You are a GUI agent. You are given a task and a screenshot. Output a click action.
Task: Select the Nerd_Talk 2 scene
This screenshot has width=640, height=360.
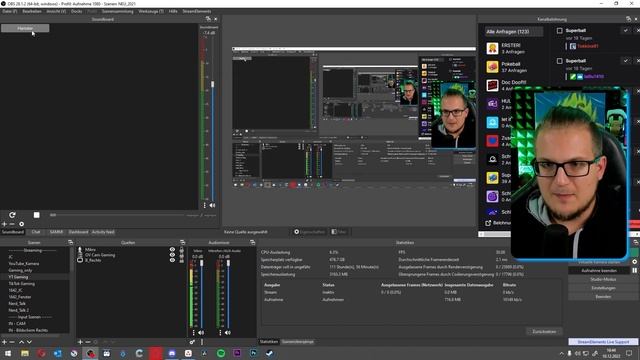click(19, 310)
